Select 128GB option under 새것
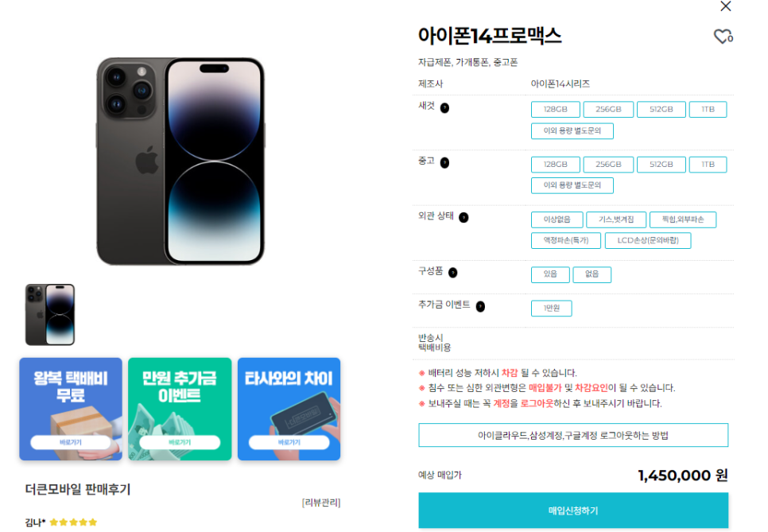 coord(556,109)
